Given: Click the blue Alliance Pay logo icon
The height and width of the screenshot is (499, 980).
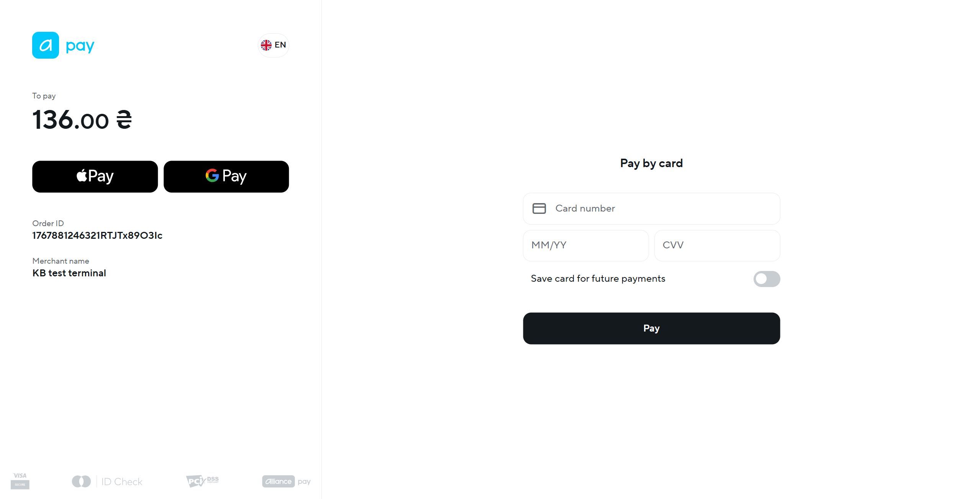Looking at the screenshot, I should click(x=46, y=45).
